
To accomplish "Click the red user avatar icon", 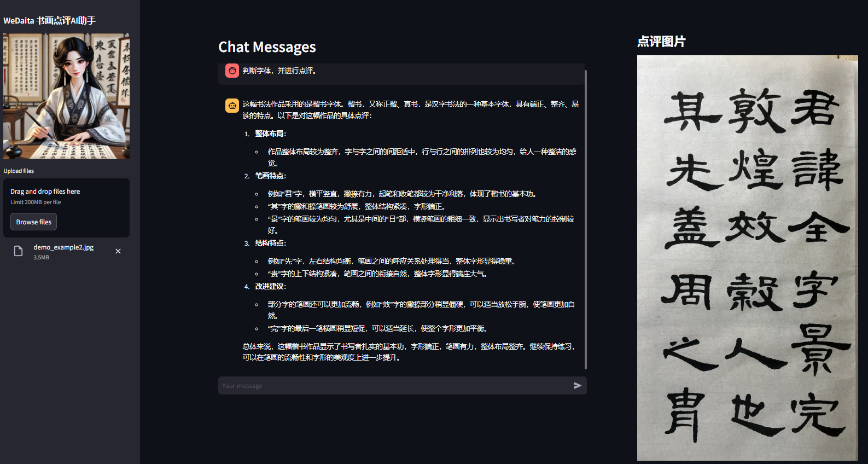I will (232, 71).
